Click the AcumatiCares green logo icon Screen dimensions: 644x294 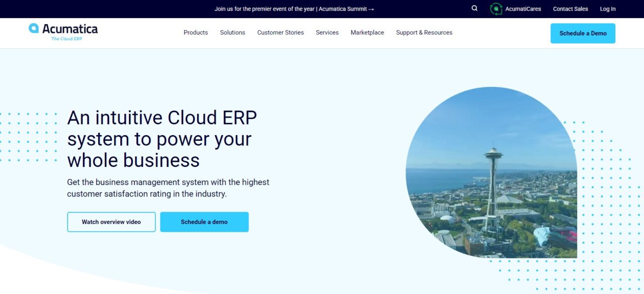tap(496, 9)
